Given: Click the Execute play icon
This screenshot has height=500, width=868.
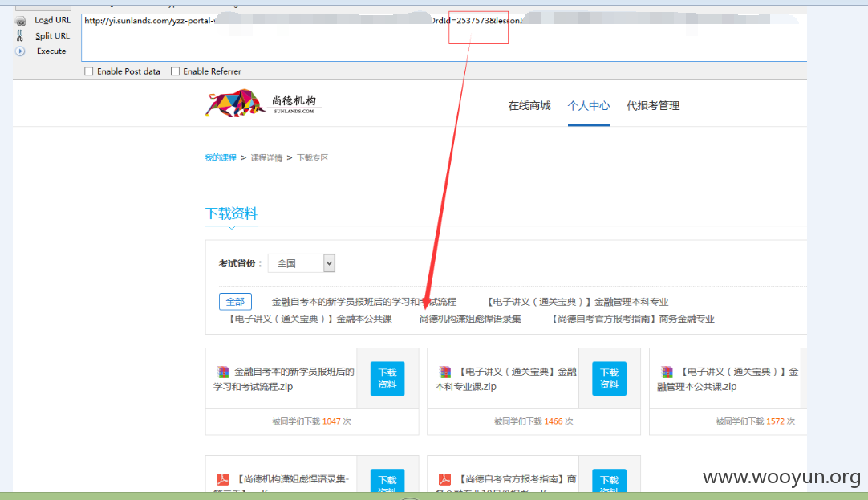Looking at the screenshot, I should [20, 51].
